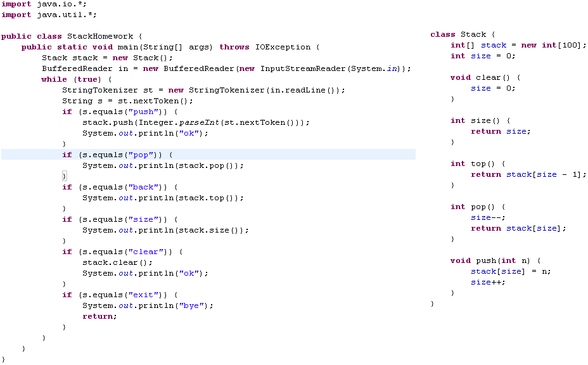Screen dimensions: 588x365
Task: Click println("ok") line below stack.push call
Action: click(x=145, y=134)
